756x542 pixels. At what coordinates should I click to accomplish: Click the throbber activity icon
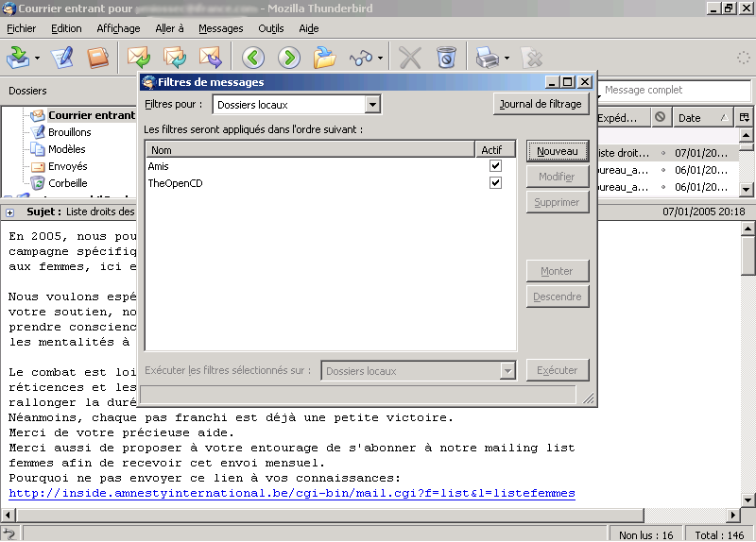coord(743,58)
